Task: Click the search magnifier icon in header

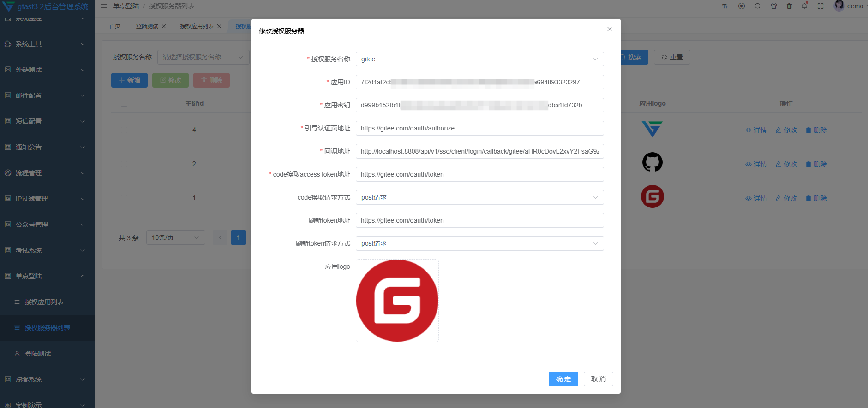Action: [x=758, y=6]
